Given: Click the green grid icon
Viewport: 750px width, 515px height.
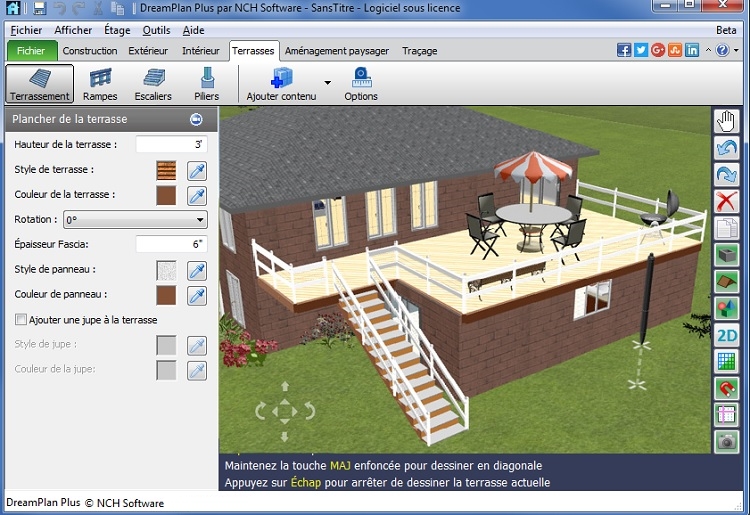Looking at the screenshot, I should [x=727, y=362].
